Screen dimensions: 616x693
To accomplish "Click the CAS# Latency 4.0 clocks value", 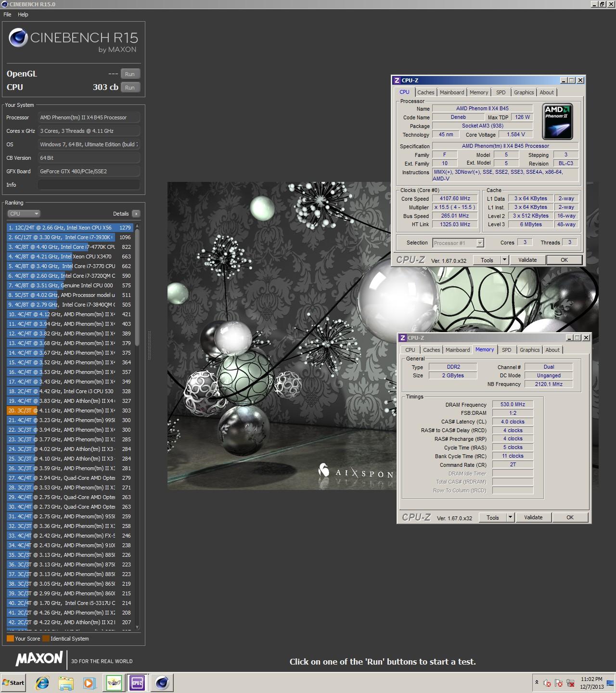I will (513, 422).
